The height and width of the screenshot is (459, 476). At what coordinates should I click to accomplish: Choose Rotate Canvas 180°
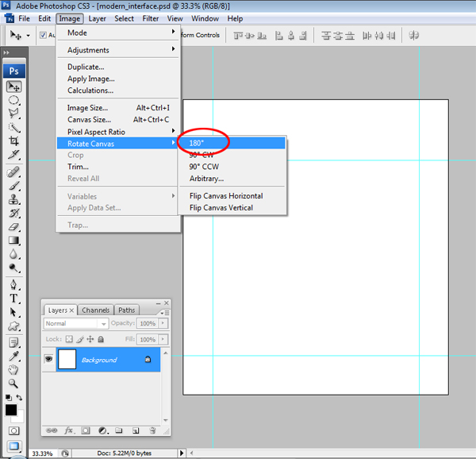coord(232,143)
